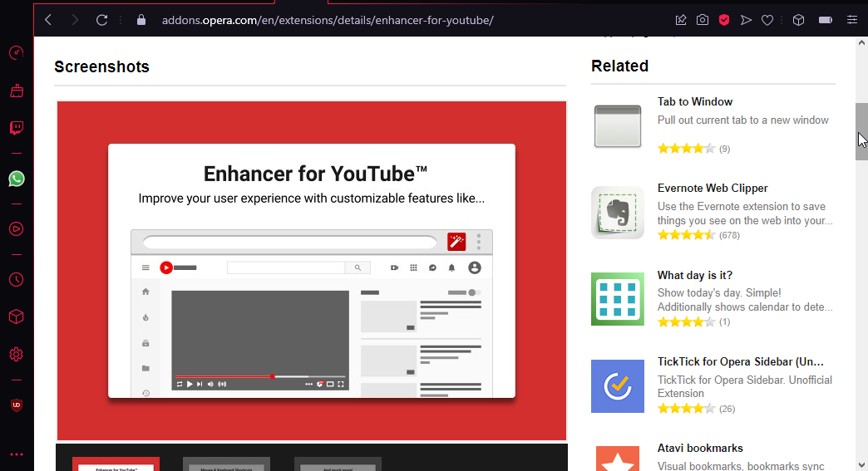
Task: Open uBlock shield icon in sidebar
Action: (x=17, y=405)
